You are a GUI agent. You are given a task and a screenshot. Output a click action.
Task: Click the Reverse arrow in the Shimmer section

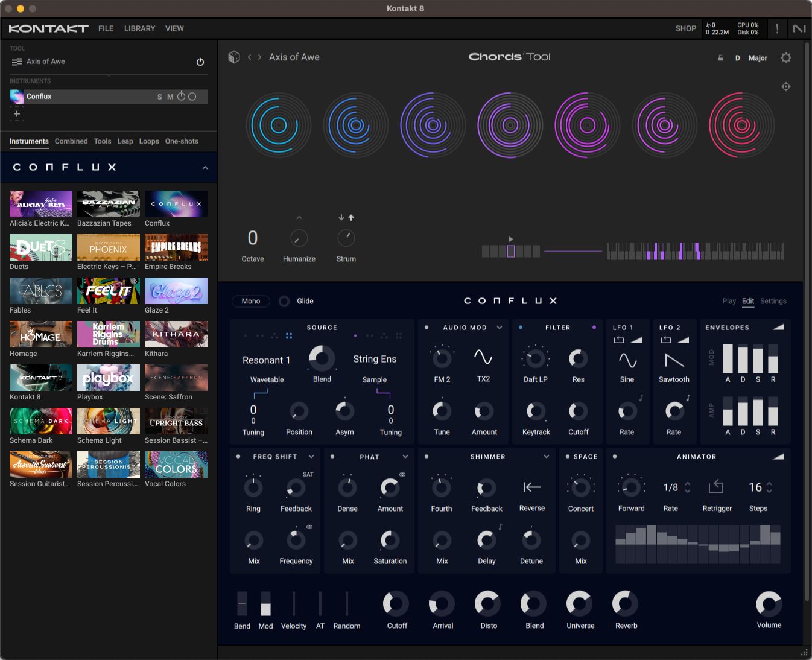[x=531, y=487]
